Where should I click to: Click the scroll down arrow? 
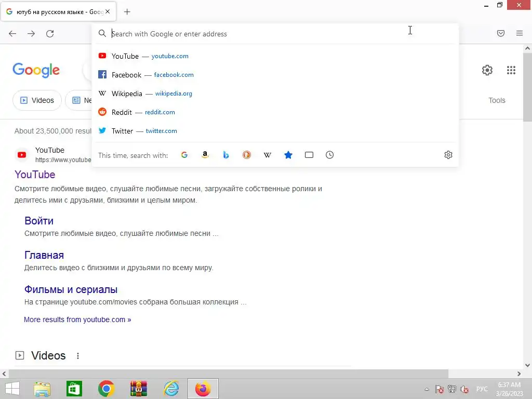[527, 365]
